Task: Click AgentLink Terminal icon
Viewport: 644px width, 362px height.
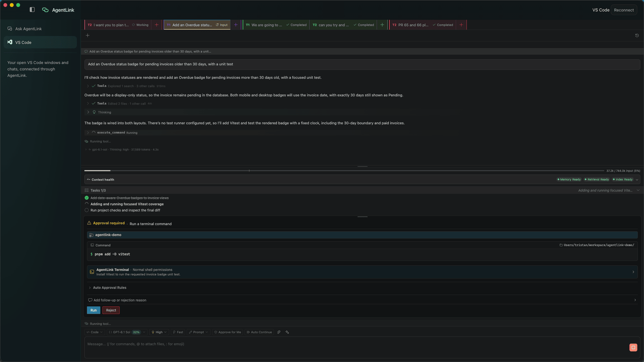Action: pyautogui.click(x=92, y=272)
